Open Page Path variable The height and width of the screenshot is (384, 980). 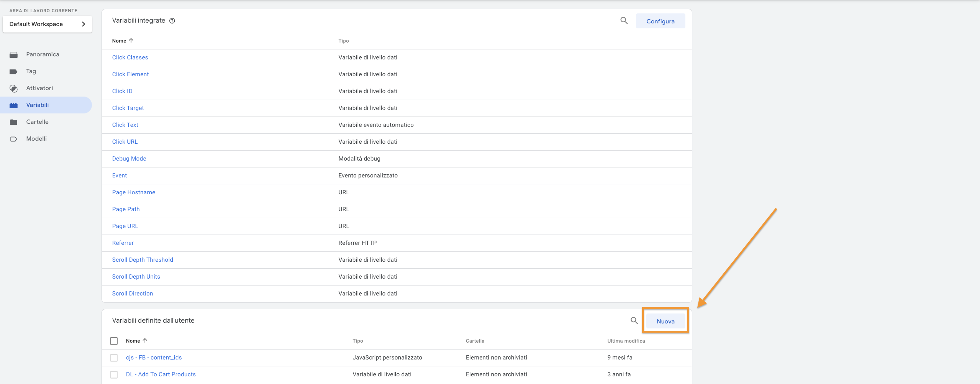[126, 209]
